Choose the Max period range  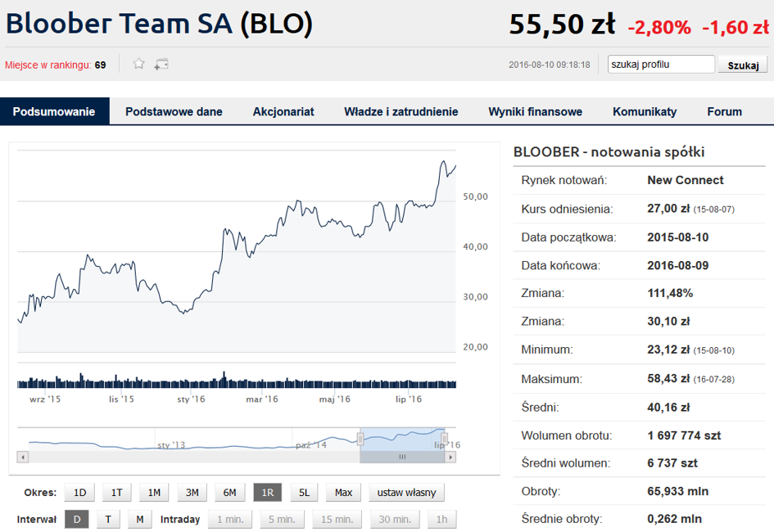[343, 492]
